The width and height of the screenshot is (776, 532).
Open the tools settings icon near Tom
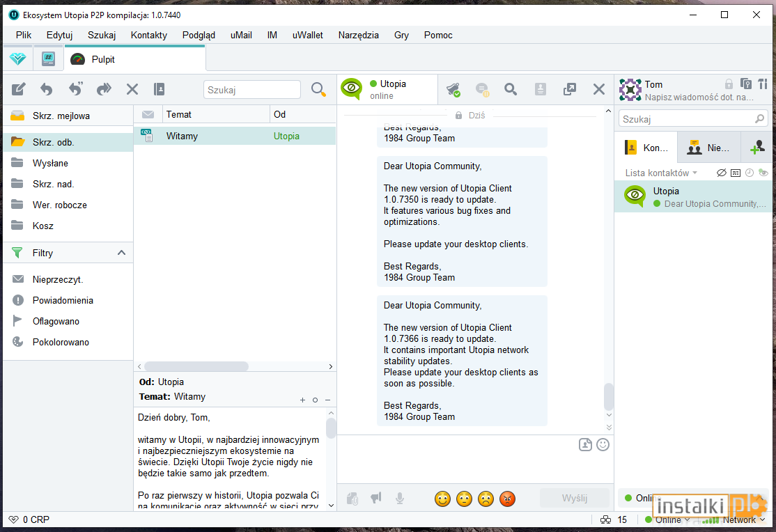pyautogui.click(x=763, y=84)
